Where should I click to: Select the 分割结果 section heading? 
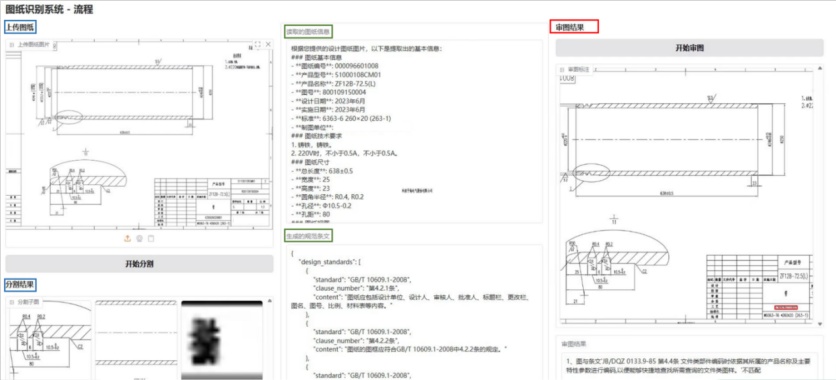(x=21, y=284)
